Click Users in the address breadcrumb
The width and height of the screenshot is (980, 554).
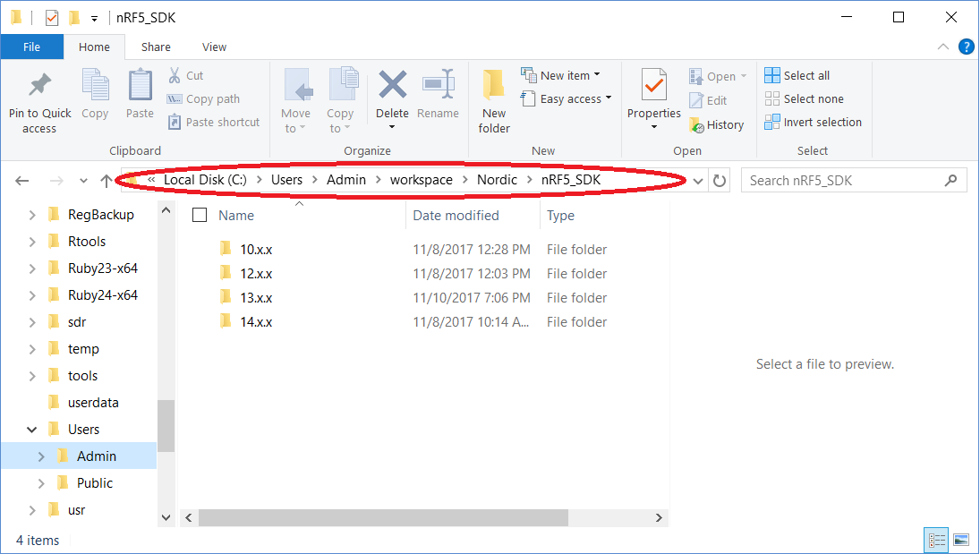coord(286,180)
